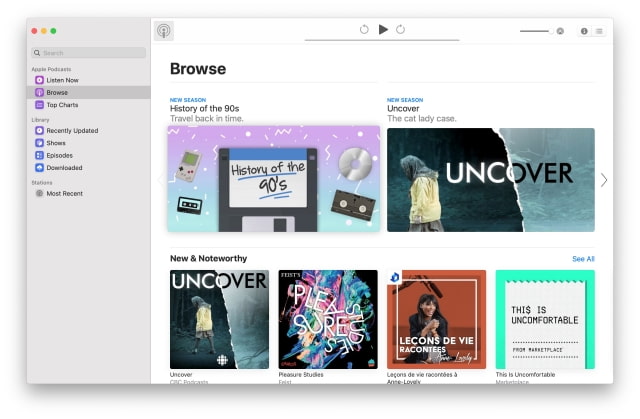Select the Most Recent station
This screenshot has height=419, width=640.
coord(89,193)
